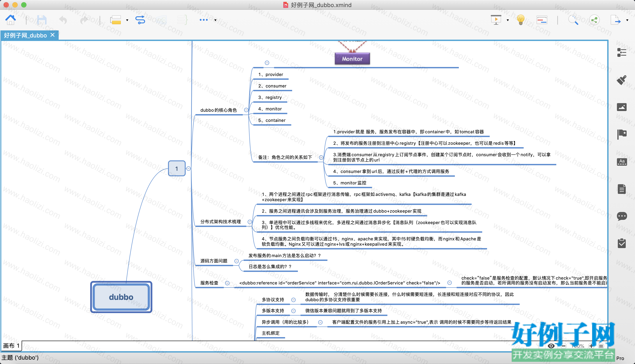Search with the magnifying glass icon
The height and width of the screenshot is (364, 635).
click(573, 20)
